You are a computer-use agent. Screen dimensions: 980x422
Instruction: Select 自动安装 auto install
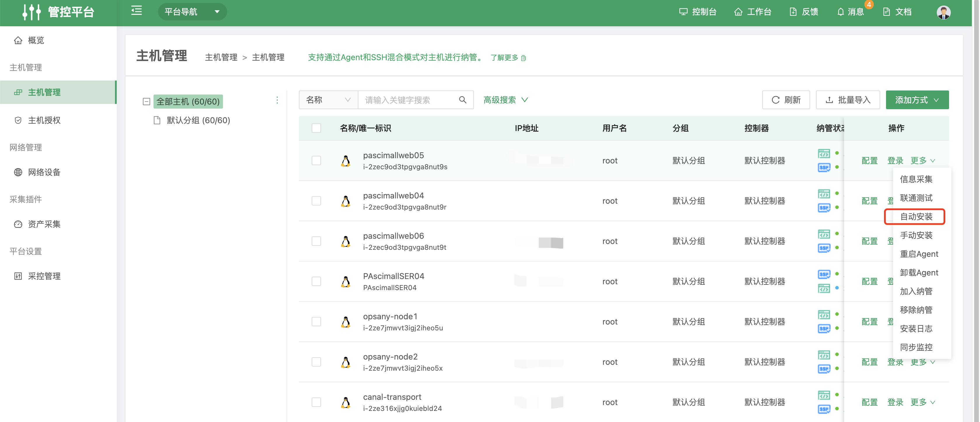[x=916, y=217]
